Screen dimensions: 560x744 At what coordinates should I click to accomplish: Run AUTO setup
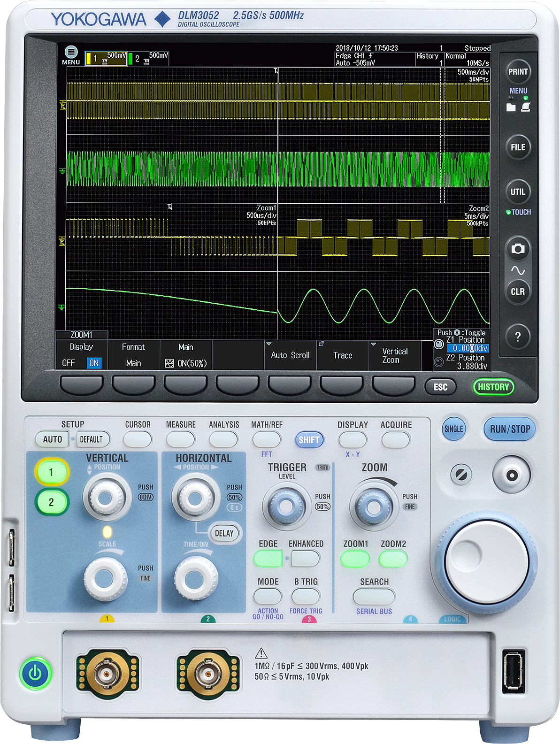pyautogui.click(x=53, y=439)
